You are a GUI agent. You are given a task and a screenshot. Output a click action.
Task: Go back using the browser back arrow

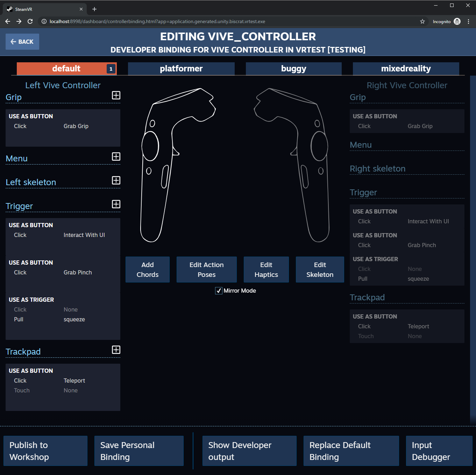click(7, 21)
